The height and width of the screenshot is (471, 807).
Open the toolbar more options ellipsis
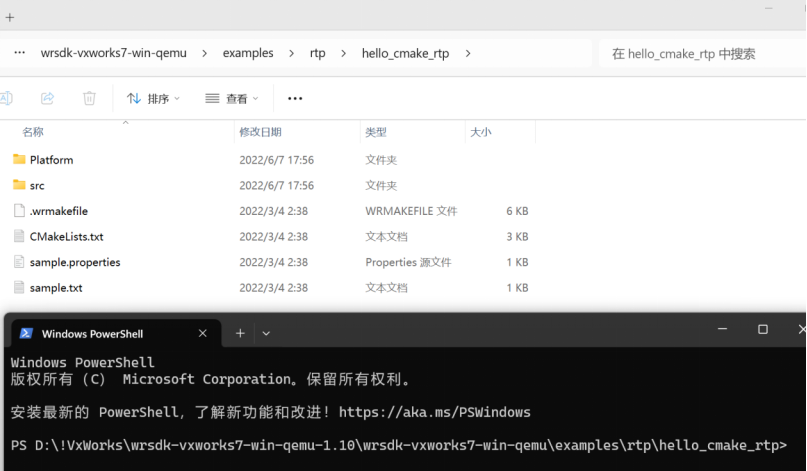[x=295, y=98]
